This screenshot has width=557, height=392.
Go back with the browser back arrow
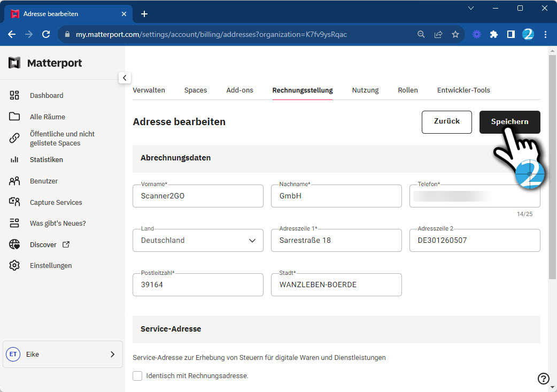point(12,34)
